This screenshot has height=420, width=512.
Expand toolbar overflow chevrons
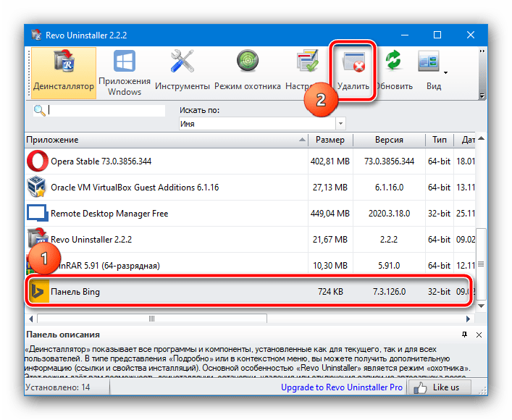[x=482, y=51]
